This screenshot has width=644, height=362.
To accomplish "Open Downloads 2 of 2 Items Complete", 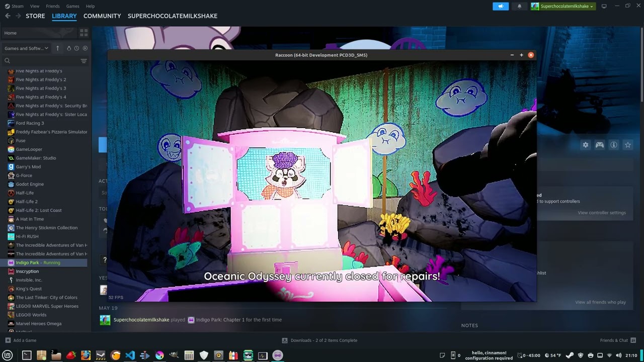I will [319, 340].
